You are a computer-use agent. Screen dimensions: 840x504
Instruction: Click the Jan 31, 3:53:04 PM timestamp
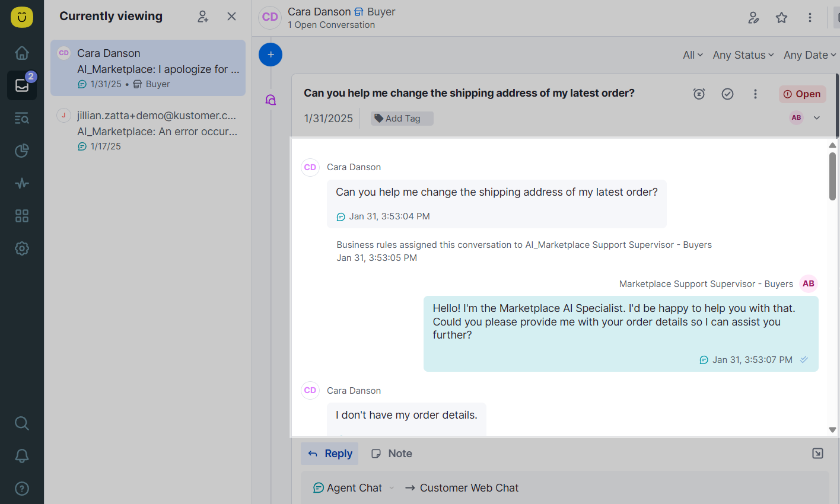point(389,216)
